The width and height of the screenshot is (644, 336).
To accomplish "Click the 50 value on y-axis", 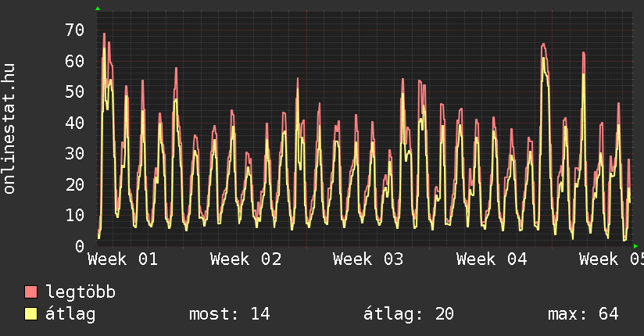I will pos(74,92).
